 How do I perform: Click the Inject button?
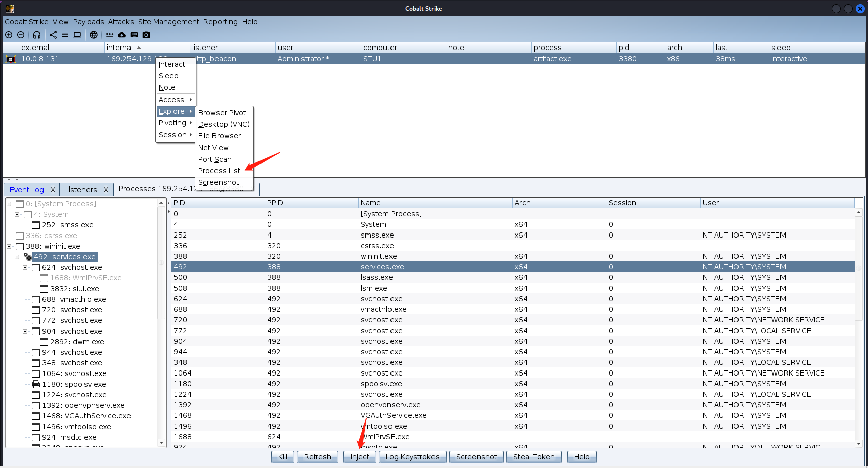point(360,457)
